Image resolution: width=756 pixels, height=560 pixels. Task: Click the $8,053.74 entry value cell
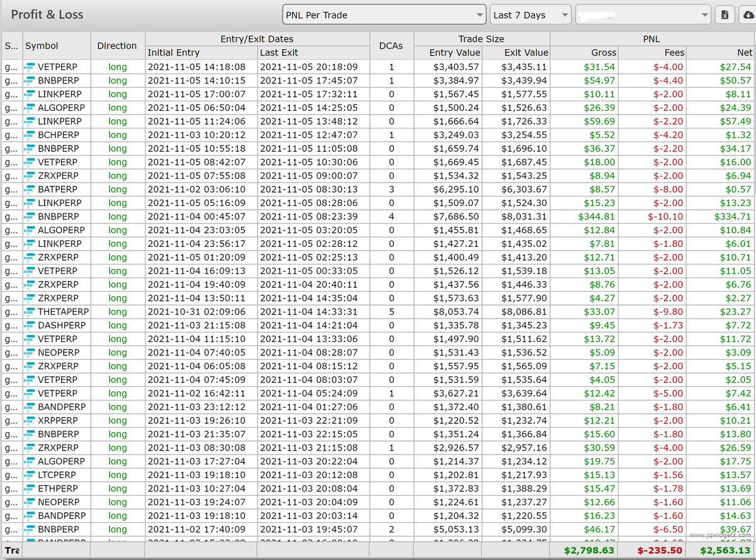(448, 312)
